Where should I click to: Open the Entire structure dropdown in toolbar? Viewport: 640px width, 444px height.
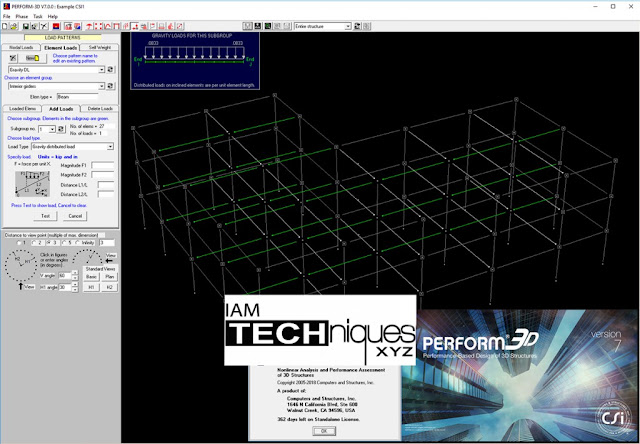click(x=348, y=26)
